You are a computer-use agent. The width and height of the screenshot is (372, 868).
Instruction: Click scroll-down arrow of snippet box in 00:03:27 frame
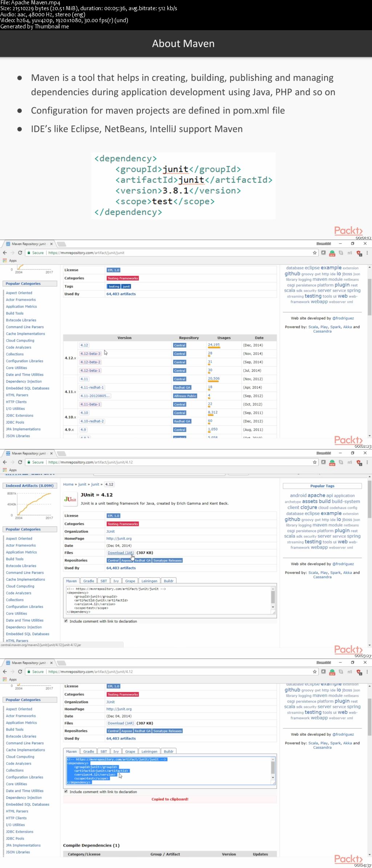[x=273, y=607]
